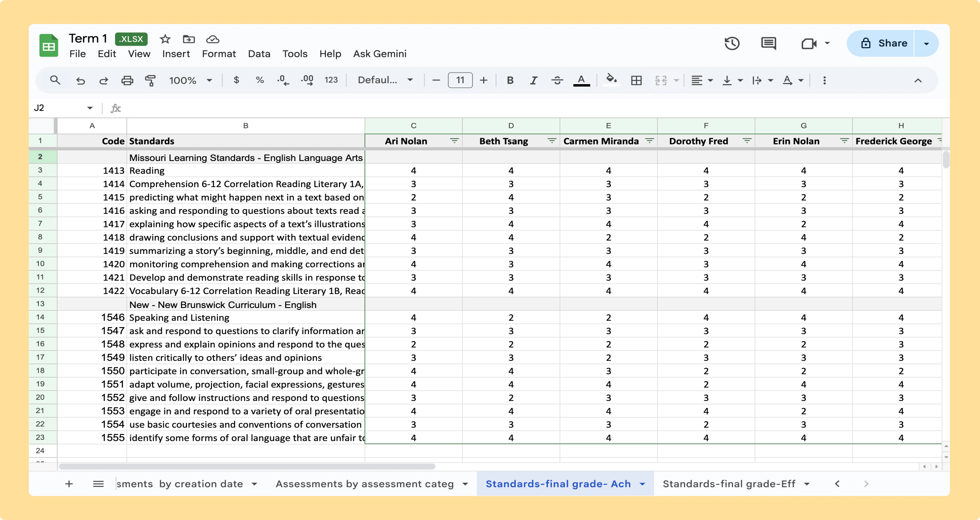Expand text wrapping options
The width and height of the screenshot is (980, 520).
coord(770,81)
